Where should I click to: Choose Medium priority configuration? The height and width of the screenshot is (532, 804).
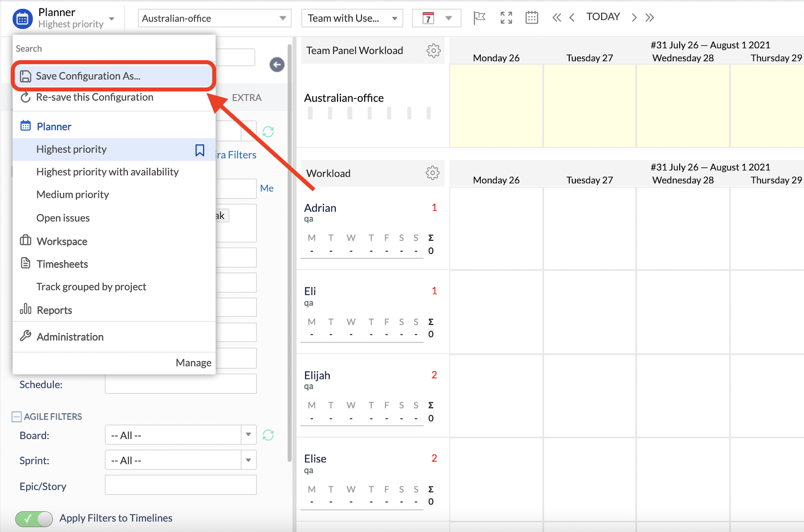pyautogui.click(x=73, y=195)
